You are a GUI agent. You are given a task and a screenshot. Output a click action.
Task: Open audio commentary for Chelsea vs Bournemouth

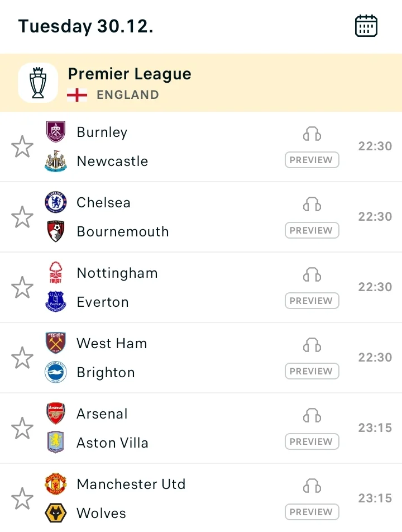pyautogui.click(x=312, y=205)
